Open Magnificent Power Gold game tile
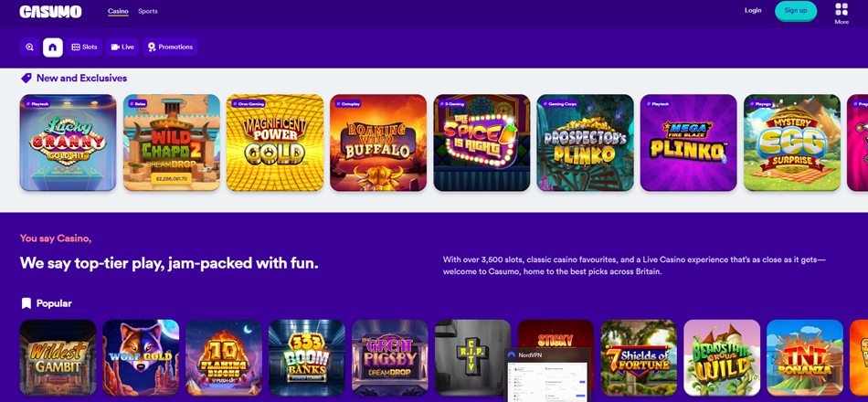 click(x=275, y=143)
